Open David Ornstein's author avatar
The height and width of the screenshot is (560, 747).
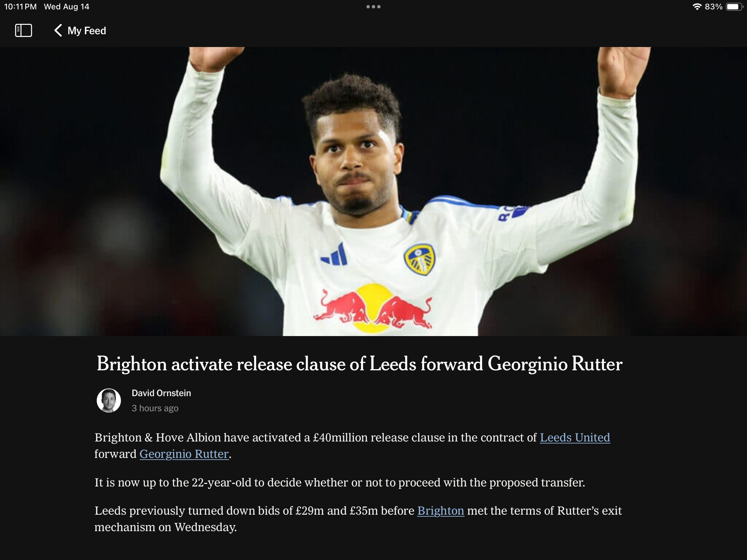coord(109,400)
